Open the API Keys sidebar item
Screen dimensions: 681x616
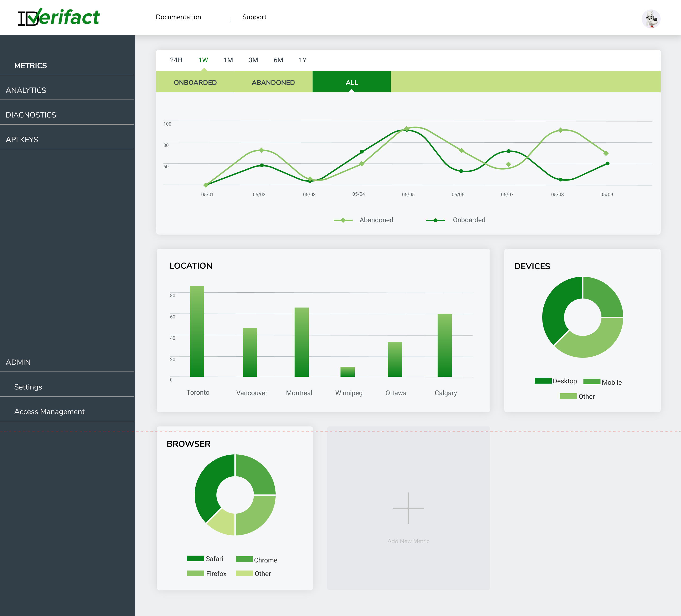pos(22,140)
